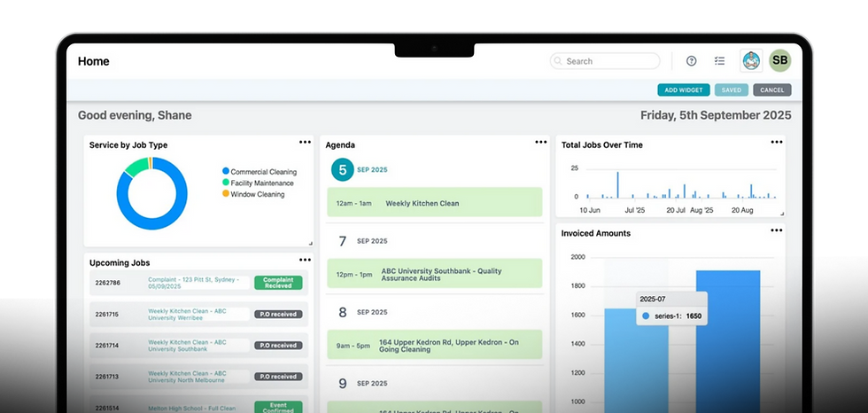This screenshot has width=868, height=413.
Task: Click the Cancel button
Action: [772, 90]
